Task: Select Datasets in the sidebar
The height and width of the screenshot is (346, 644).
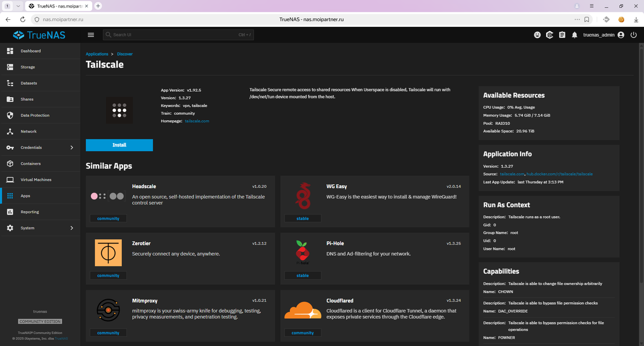Action: tap(40, 83)
